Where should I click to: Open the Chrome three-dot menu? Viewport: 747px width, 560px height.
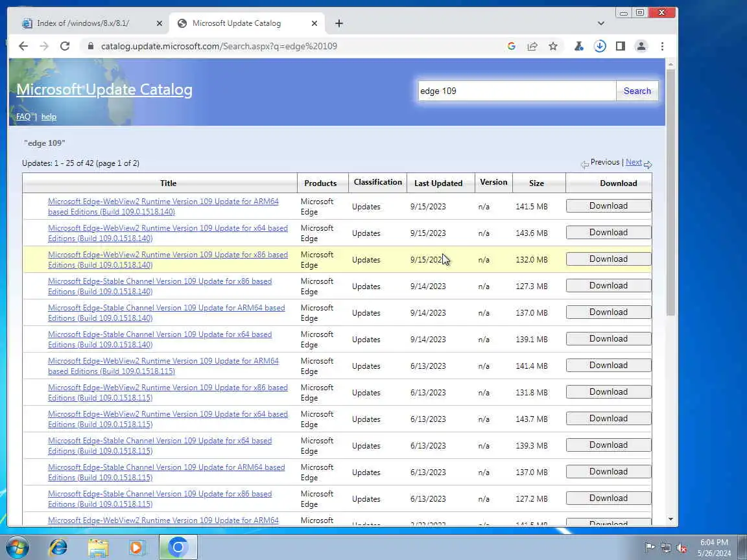662,46
